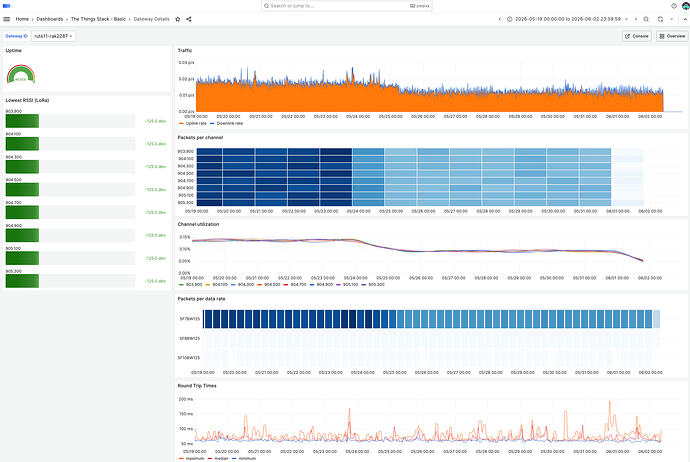Share the dashboard via share icon
This screenshot has height=462, width=690.
(x=189, y=19)
